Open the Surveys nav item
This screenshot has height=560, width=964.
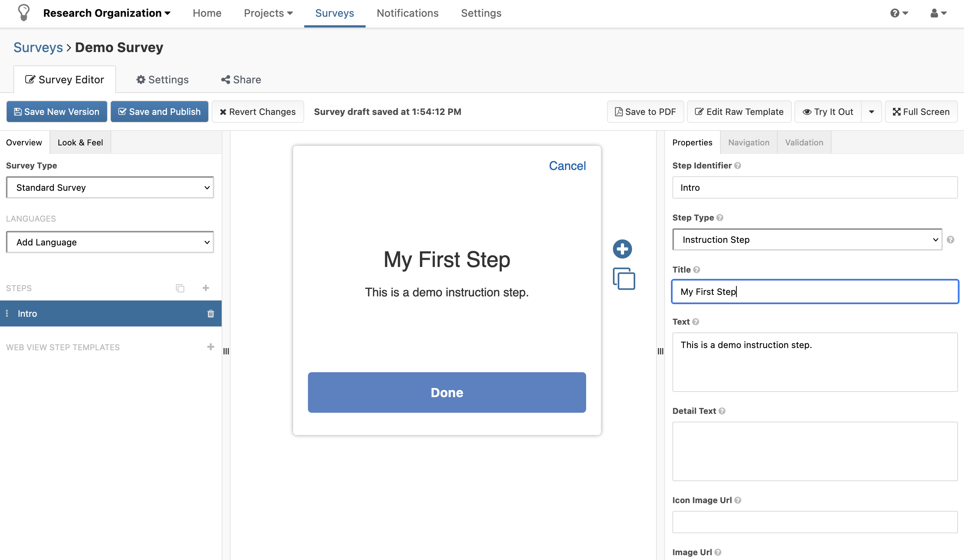click(x=334, y=13)
